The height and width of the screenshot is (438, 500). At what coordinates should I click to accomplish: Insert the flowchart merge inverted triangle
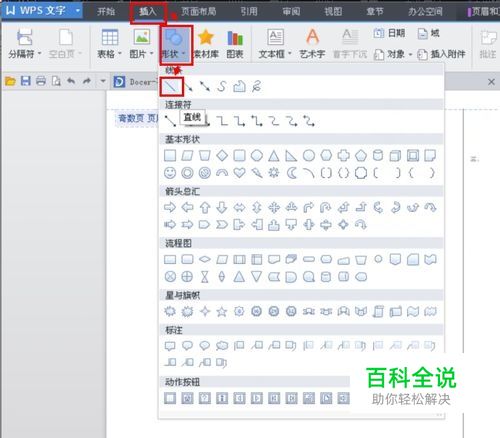coord(256,277)
